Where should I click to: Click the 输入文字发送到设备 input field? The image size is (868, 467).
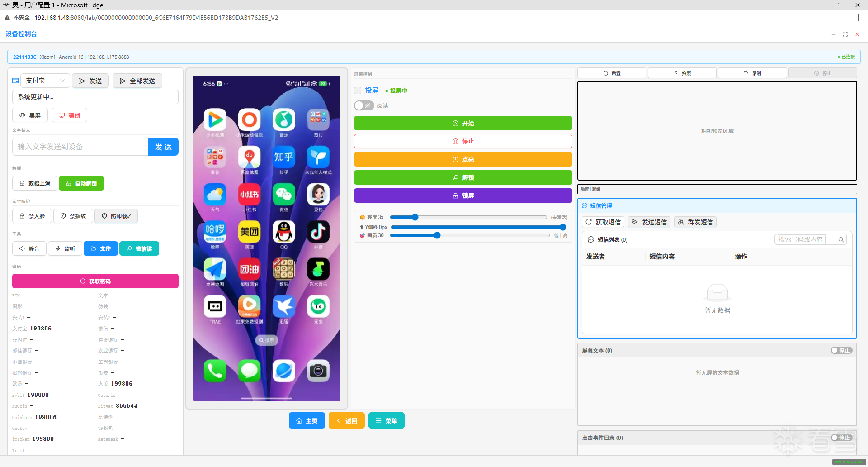point(80,147)
